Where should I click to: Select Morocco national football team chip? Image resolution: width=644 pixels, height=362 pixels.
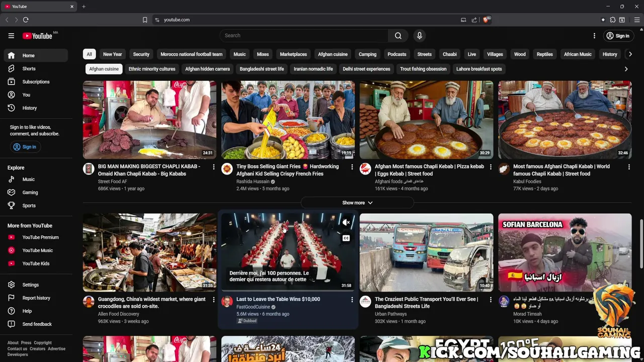click(x=191, y=54)
